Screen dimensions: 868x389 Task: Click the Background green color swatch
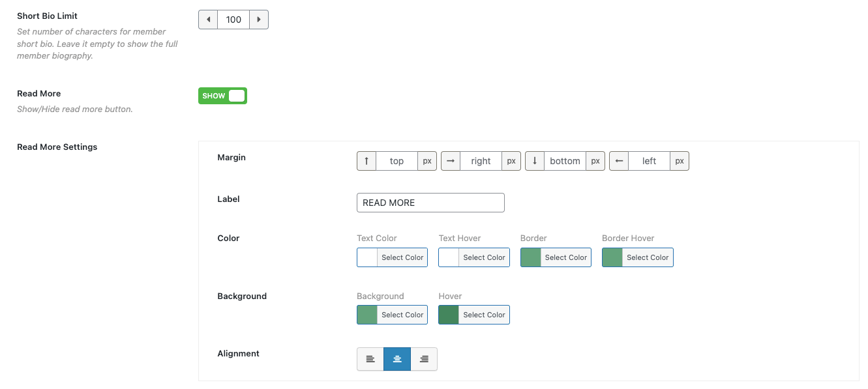coord(367,315)
